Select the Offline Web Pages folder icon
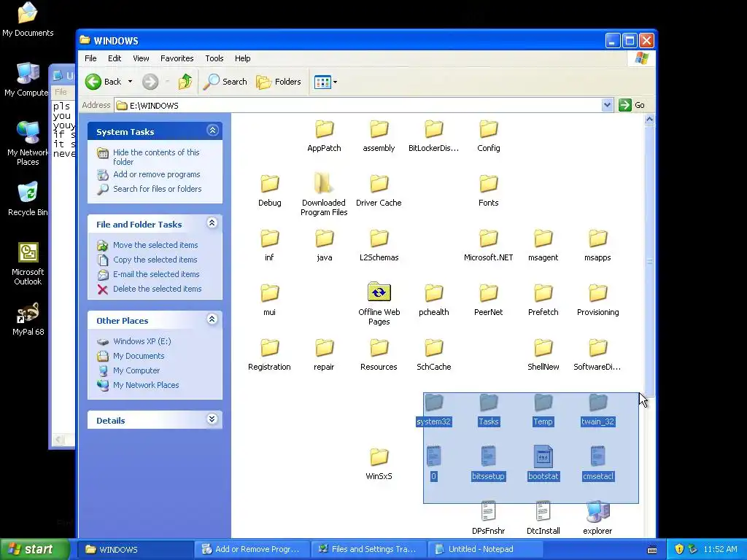Image resolution: width=747 pixels, height=560 pixels. (379, 292)
